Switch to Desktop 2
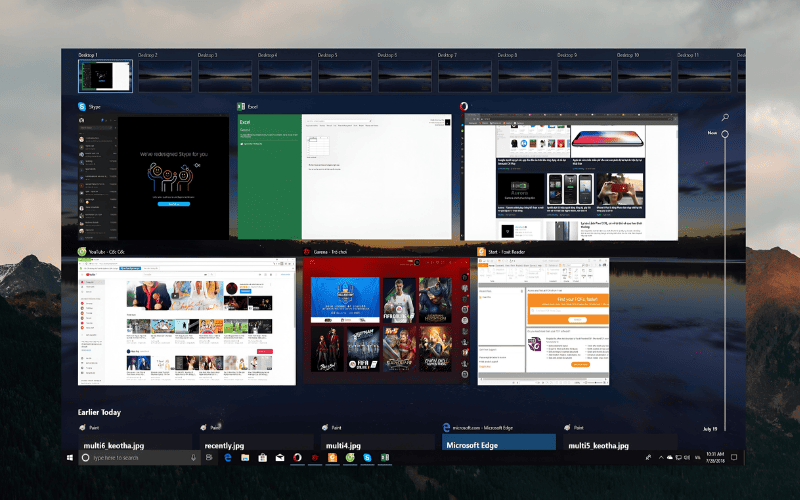 click(x=165, y=76)
